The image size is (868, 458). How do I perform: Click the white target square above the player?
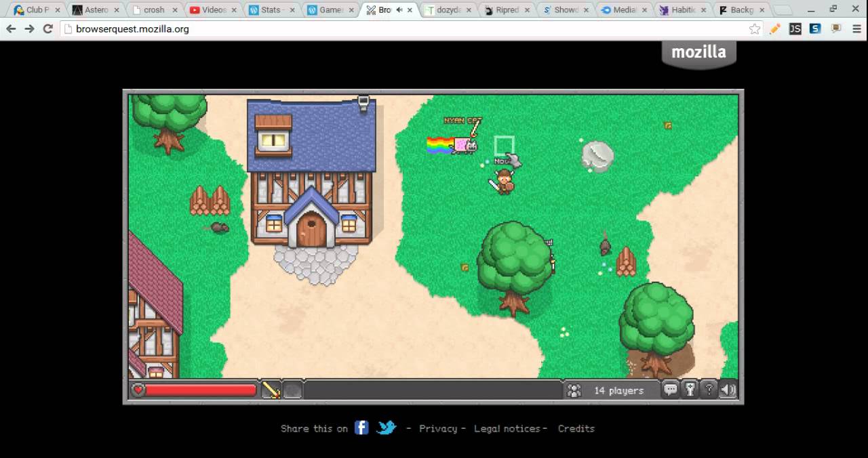(x=504, y=146)
